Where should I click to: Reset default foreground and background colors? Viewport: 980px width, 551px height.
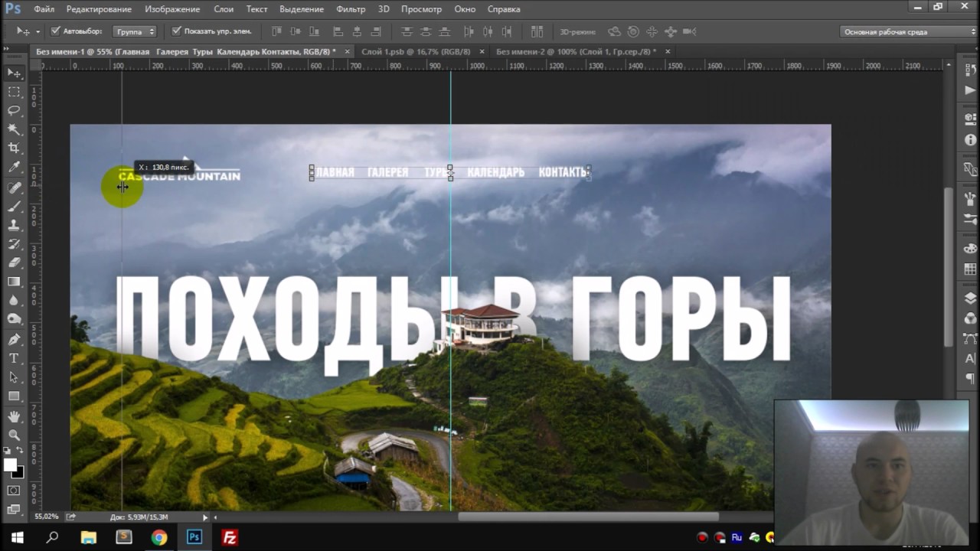8,451
